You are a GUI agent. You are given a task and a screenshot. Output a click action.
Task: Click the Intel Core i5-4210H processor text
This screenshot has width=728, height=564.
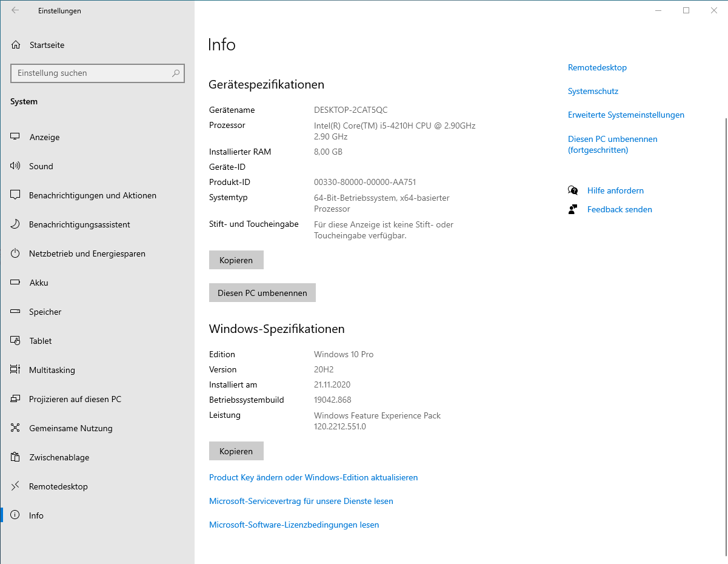(x=395, y=131)
